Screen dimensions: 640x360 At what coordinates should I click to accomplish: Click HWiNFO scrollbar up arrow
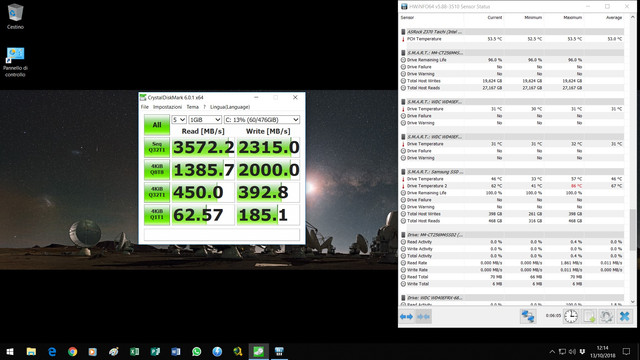pyautogui.click(x=633, y=18)
